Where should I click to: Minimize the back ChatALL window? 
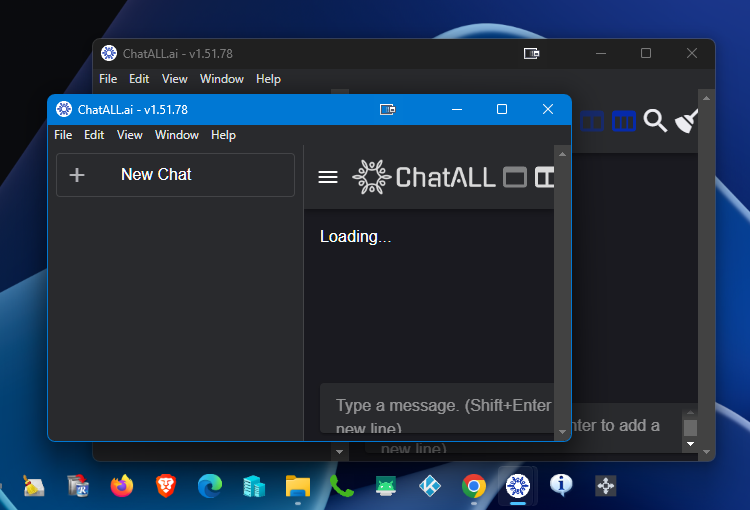pos(601,53)
